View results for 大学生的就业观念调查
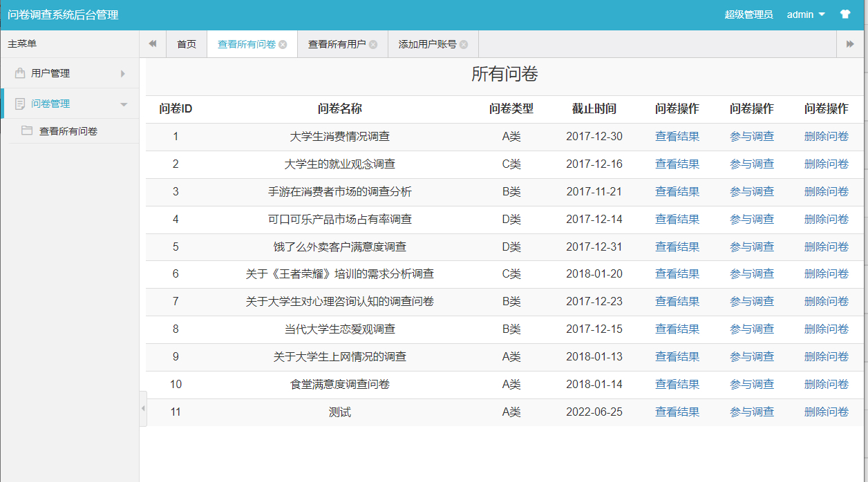This screenshot has height=482, width=868. [677, 164]
